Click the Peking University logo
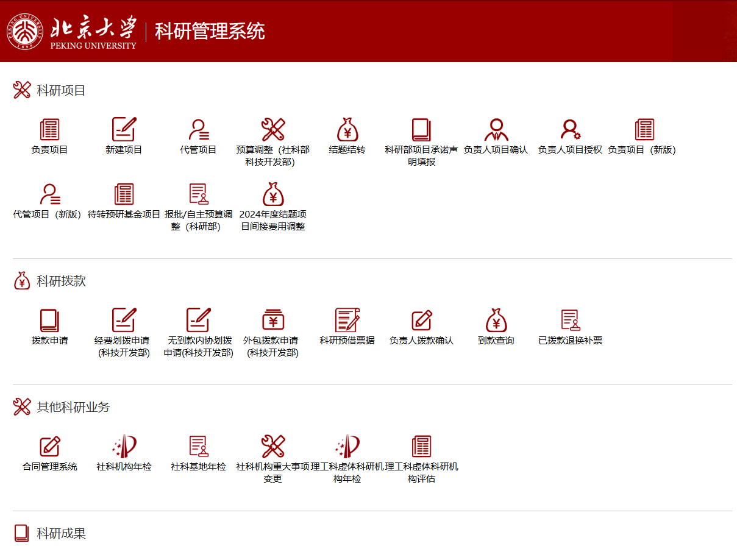The height and width of the screenshot is (560, 737). click(x=26, y=31)
